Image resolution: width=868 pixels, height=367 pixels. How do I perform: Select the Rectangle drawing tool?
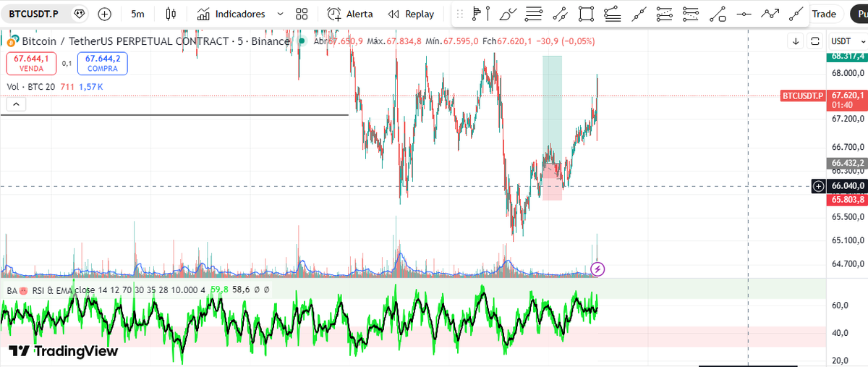pos(587,14)
